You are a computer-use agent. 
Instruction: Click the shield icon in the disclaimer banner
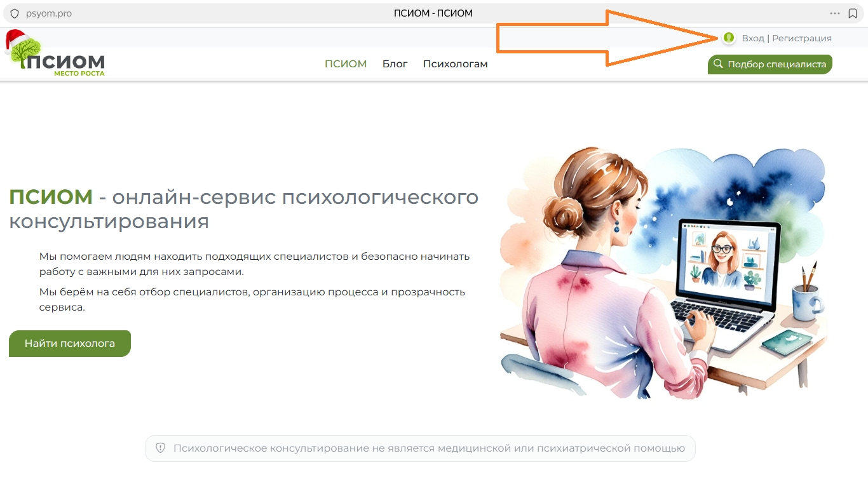click(161, 448)
